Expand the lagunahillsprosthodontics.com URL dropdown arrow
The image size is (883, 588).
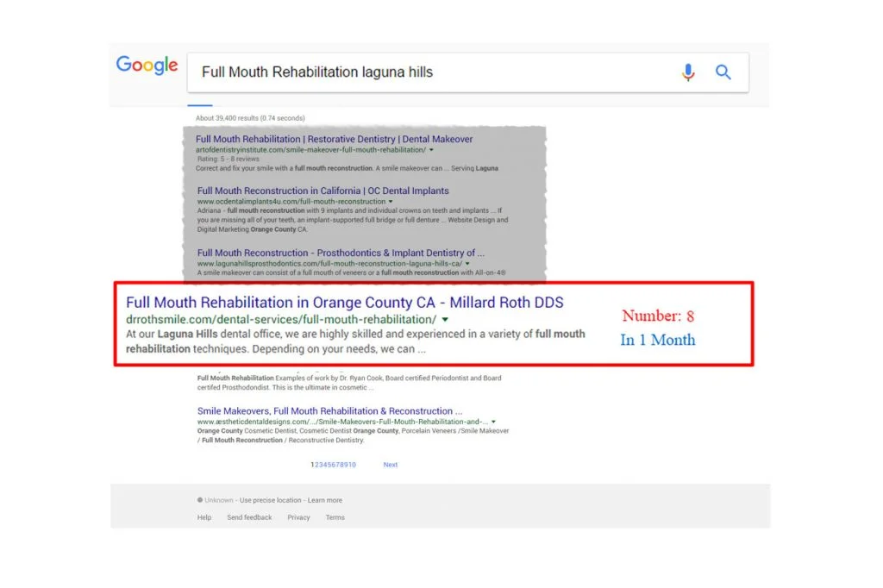pos(467,264)
